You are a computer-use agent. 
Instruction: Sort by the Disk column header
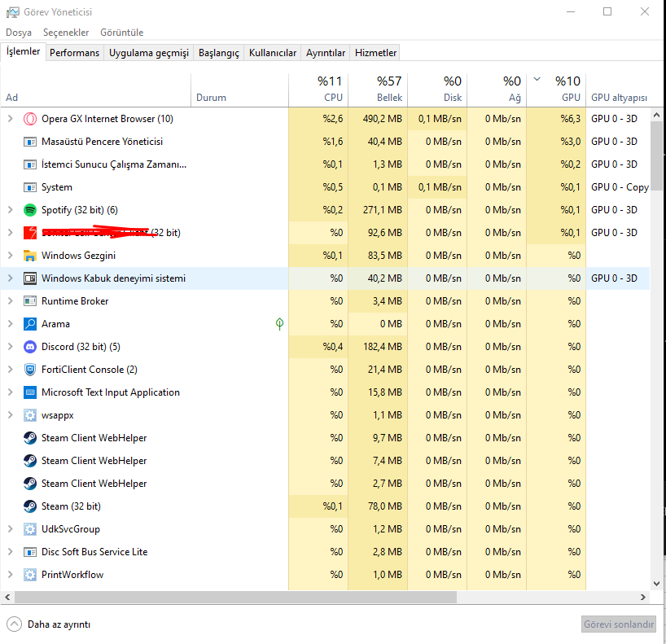[x=437, y=90]
